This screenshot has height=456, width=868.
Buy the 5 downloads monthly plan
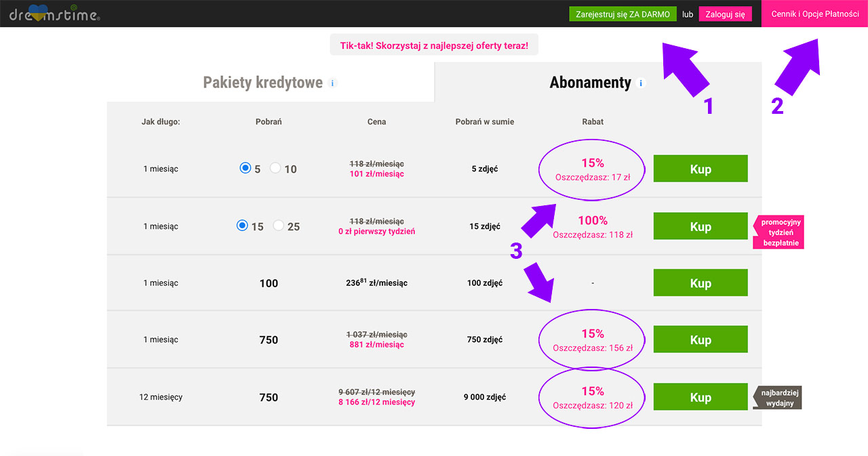700,169
